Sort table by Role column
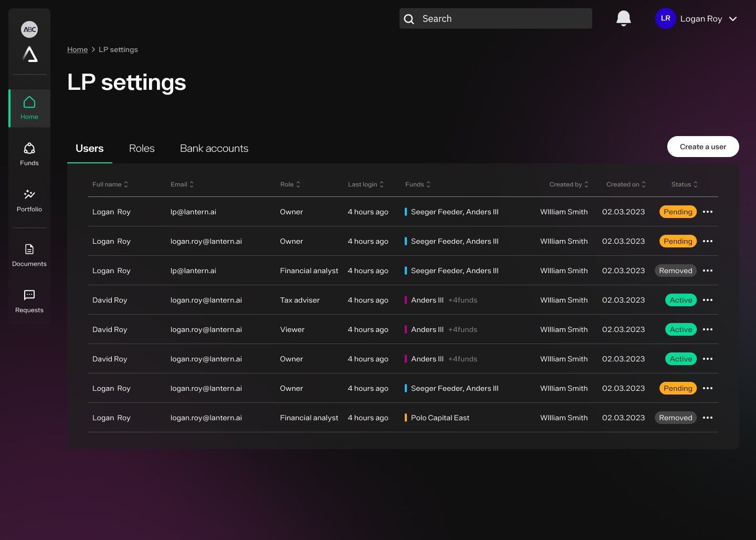 pos(290,184)
